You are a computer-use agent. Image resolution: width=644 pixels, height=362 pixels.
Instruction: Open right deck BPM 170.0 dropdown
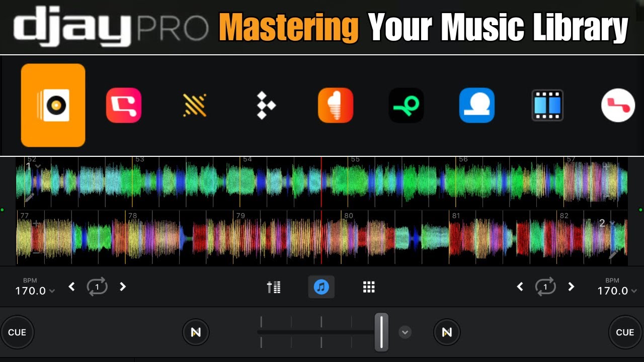pyautogui.click(x=617, y=291)
